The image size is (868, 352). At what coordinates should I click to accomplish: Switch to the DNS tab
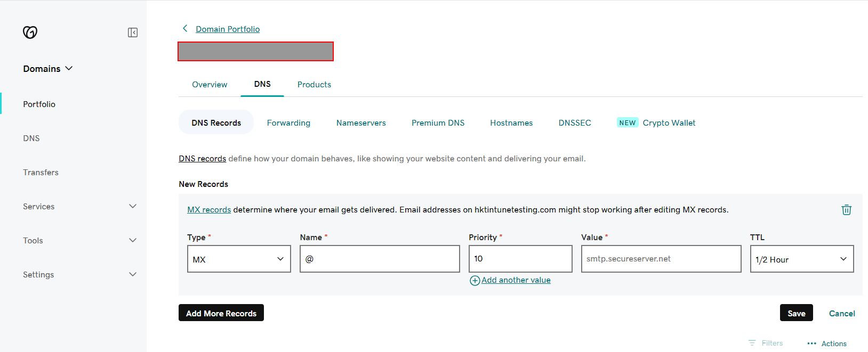[x=262, y=84]
